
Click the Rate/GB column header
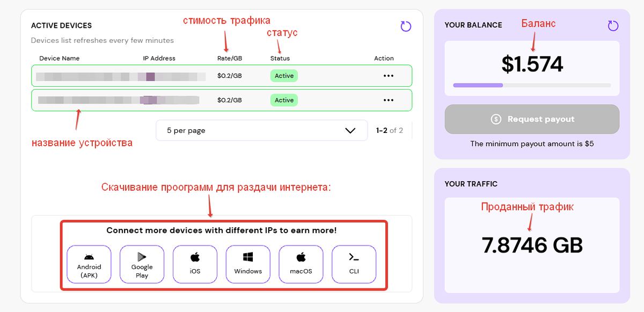click(230, 58)
